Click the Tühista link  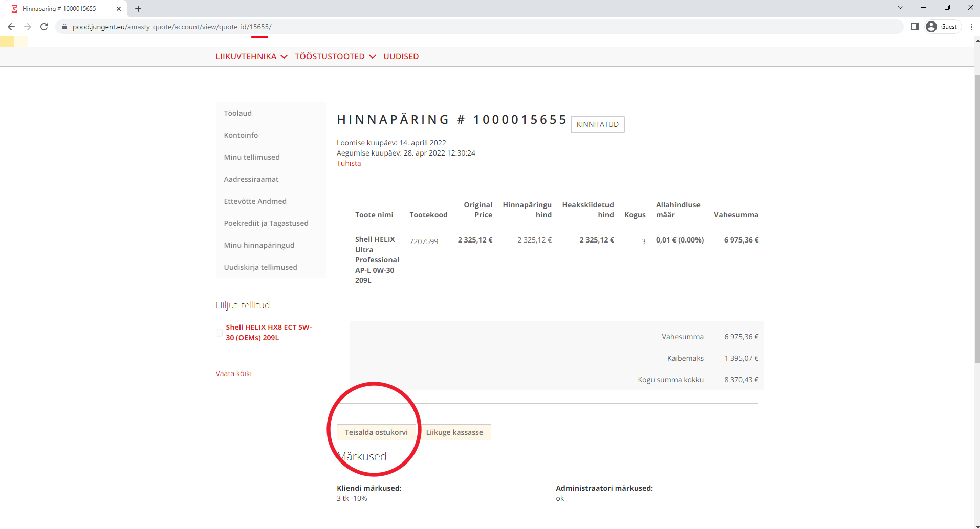point(349,163)
